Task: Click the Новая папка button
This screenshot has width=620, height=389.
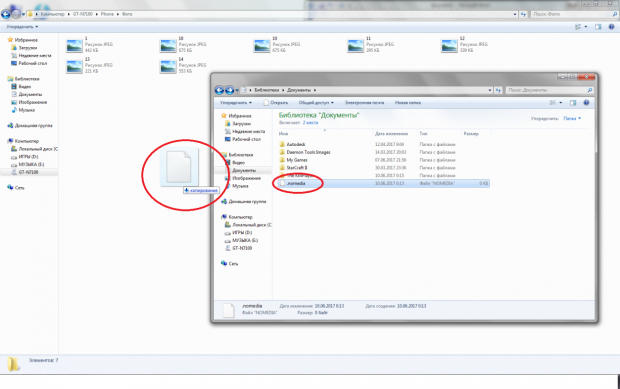Action: coord(408,103)
